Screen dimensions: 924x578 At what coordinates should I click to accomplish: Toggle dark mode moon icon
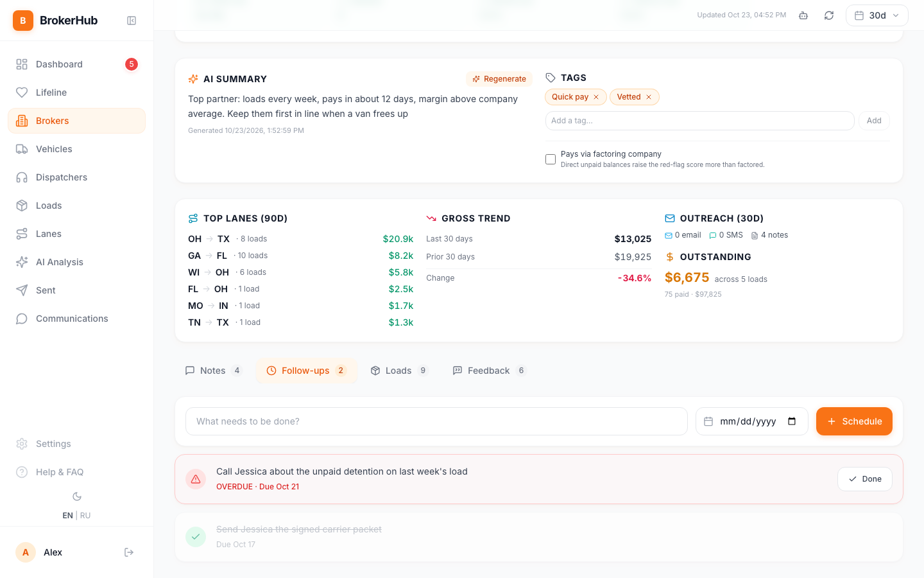pyautogui.click(x=77, y=496)
